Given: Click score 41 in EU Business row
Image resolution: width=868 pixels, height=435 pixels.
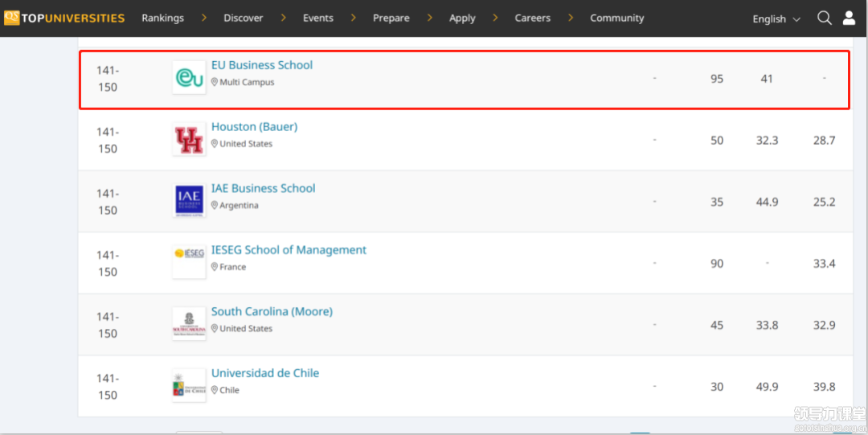Looking at the screenshot, I should coord(767,79).
